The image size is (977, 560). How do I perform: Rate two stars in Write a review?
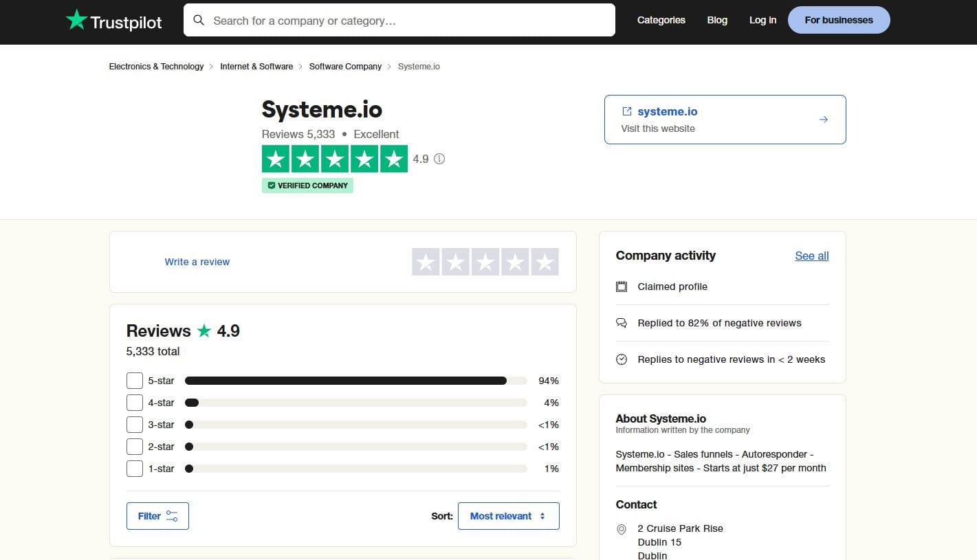point(456,262)
